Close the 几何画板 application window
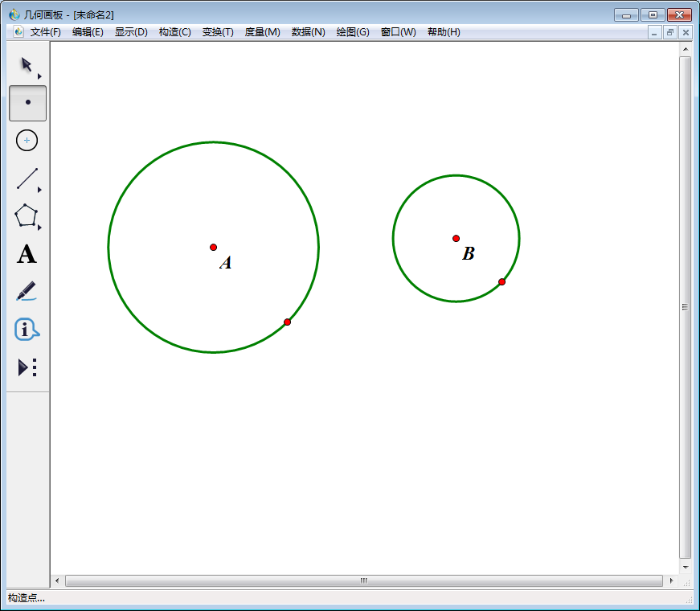Image resolution: width=700 pixels, height=611 pixels. click(679, 14)
